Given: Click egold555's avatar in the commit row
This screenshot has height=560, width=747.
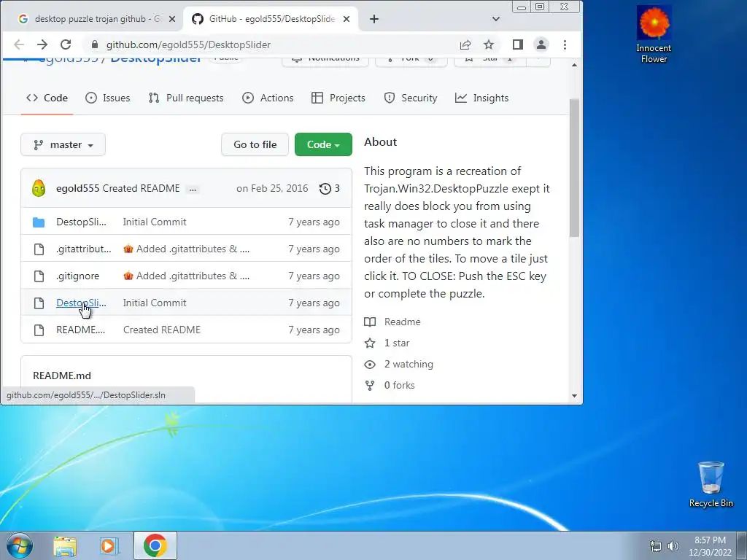Looking at the screenshot, I should [39, 188].
